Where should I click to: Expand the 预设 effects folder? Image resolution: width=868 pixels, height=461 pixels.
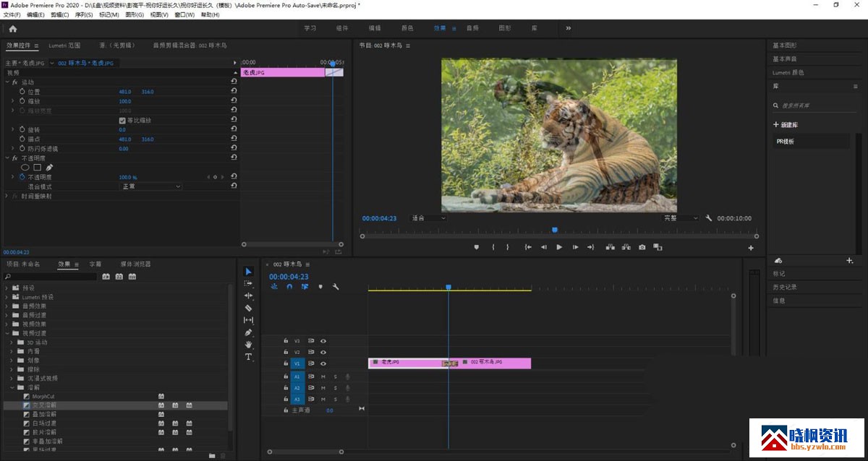7,288
